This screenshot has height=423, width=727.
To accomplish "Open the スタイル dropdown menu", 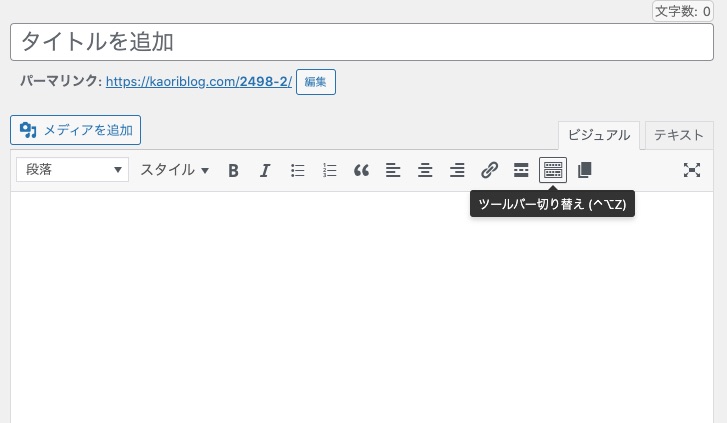I will point(175,170).
